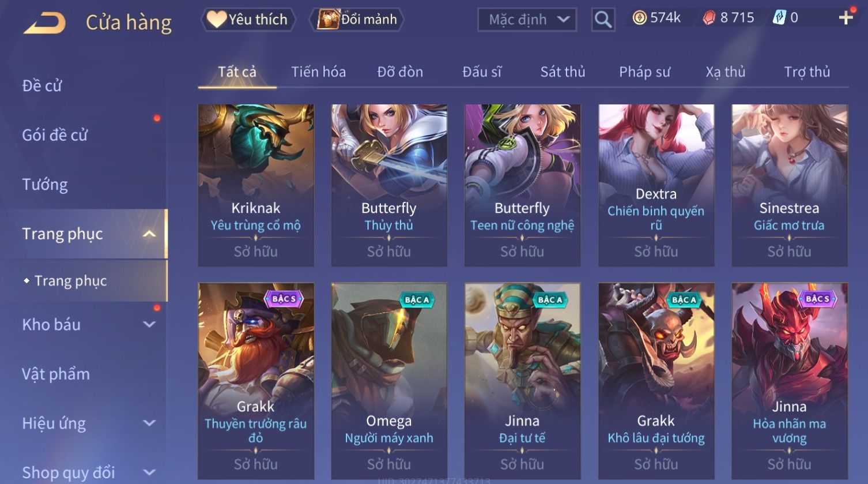Click the plus icon to add currency
The width and height of the screenshot is (868, 484).
click(846, 18)
